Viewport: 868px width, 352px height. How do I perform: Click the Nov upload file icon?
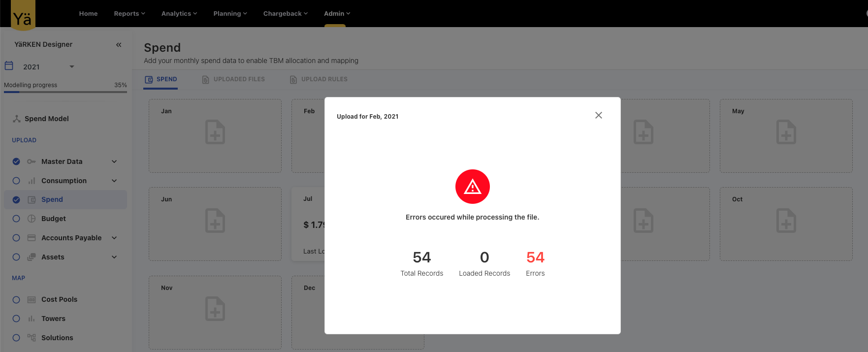[215, 309]
